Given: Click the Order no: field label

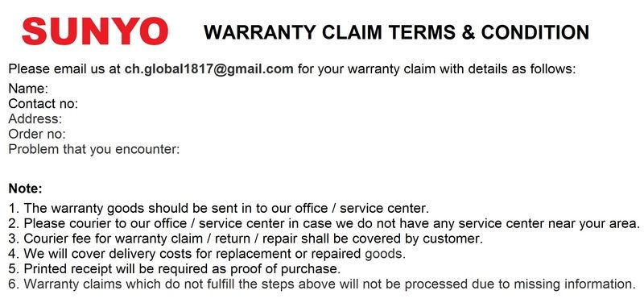Looking at the screenshot, I should [x=37, y=134].
